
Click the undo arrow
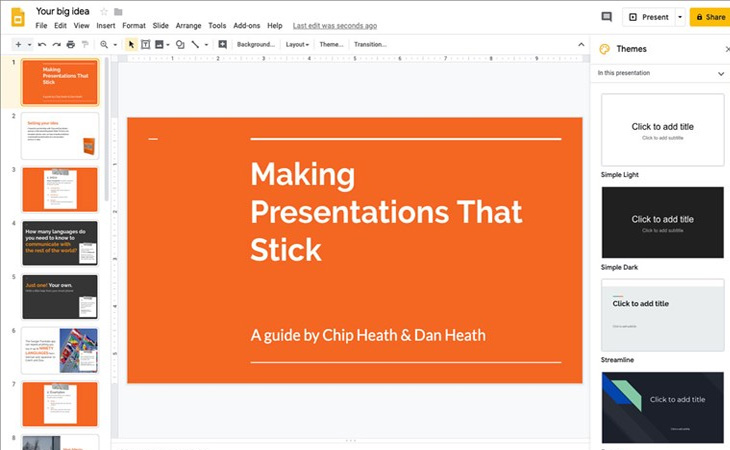tap(42, 45)
